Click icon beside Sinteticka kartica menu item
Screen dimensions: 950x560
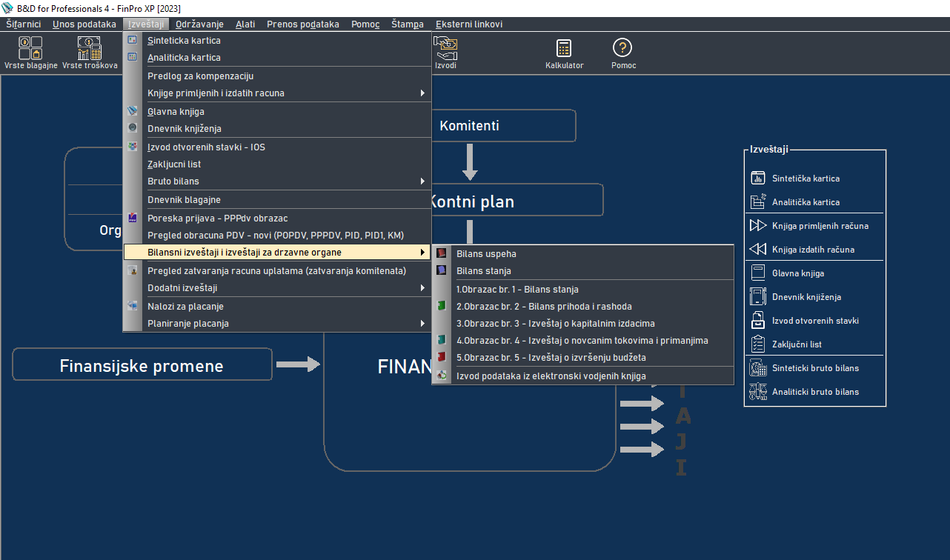(x=133, y=40)
